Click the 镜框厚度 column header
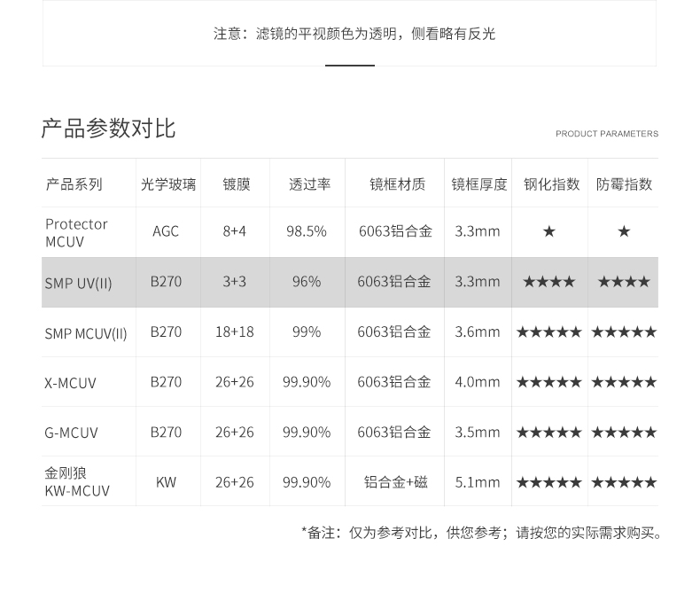This screenshot has height=593, width=700. 479,184
